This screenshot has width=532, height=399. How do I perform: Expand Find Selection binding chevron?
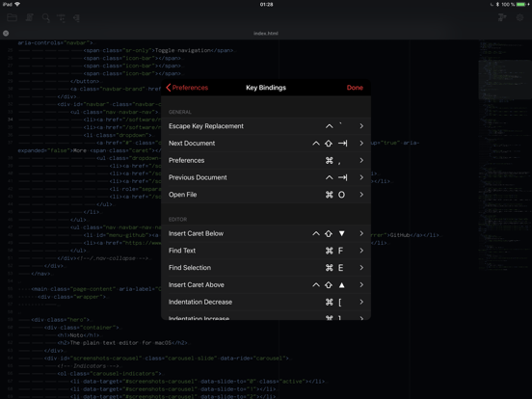tap(361, 268)
